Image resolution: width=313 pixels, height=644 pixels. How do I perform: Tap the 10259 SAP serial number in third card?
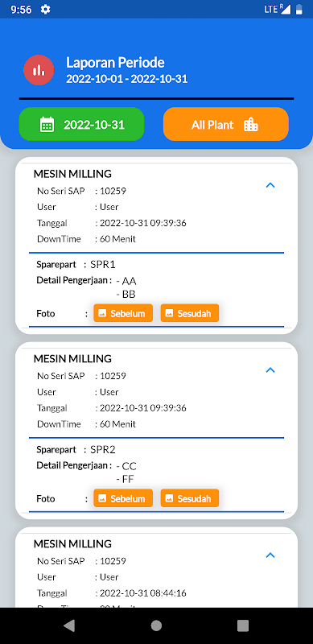coord(113,561)
